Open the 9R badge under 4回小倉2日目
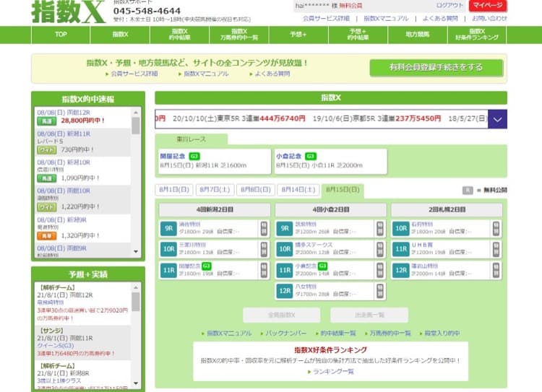The height and width of the screenshot is (392, 542). pos(285,228)
